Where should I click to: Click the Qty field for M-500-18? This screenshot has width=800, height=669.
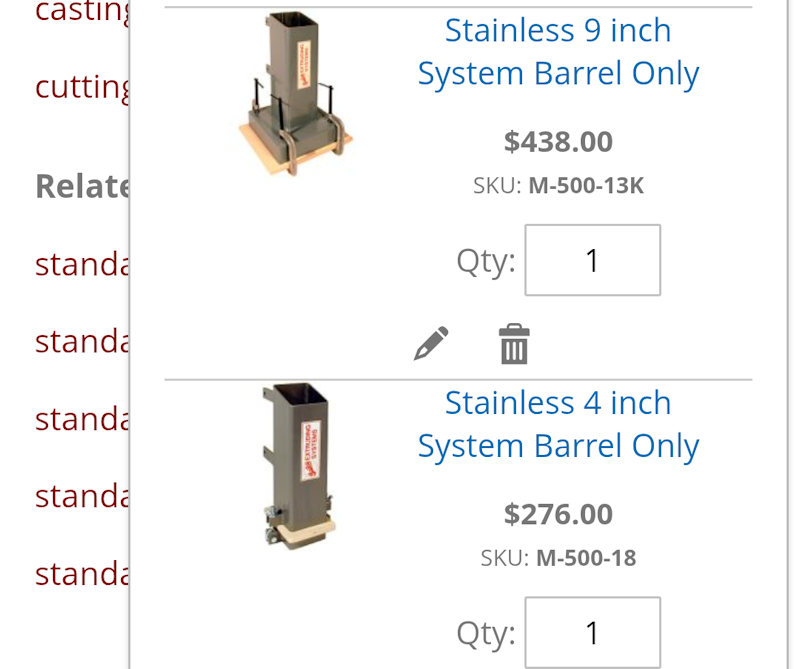click(593, 632)
